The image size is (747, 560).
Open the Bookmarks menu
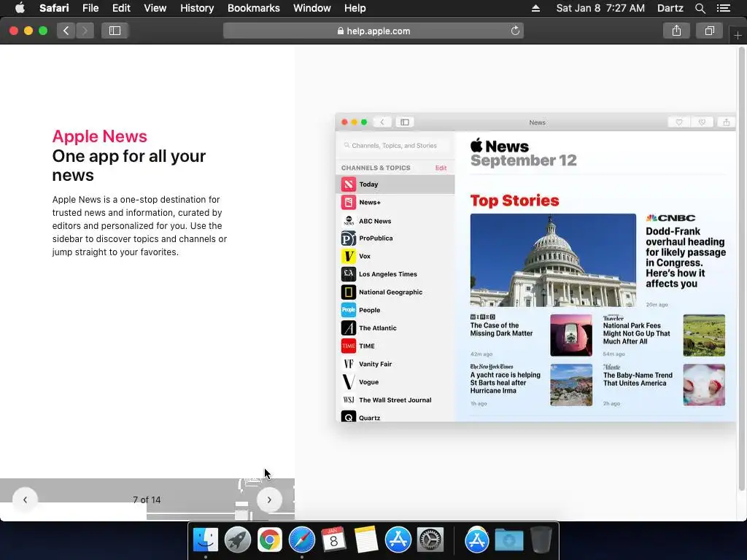pos(253,8)
